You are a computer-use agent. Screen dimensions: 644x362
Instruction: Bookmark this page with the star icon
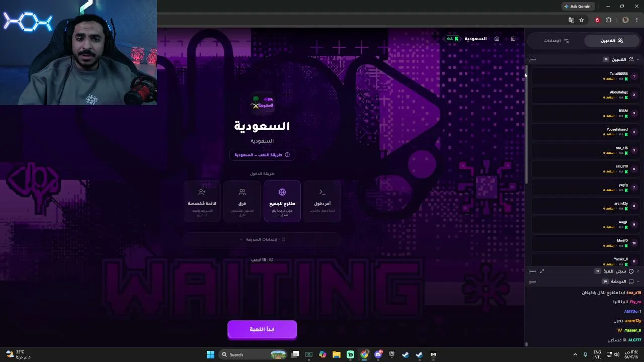pyautogui.click(x=582, y=20)
